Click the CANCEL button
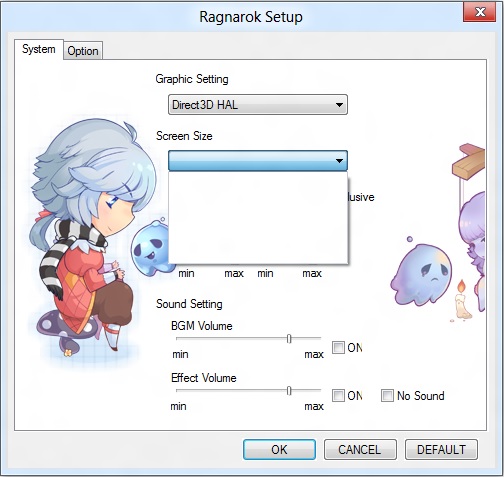The image size is (504, 477). click(x=360, y=450)
